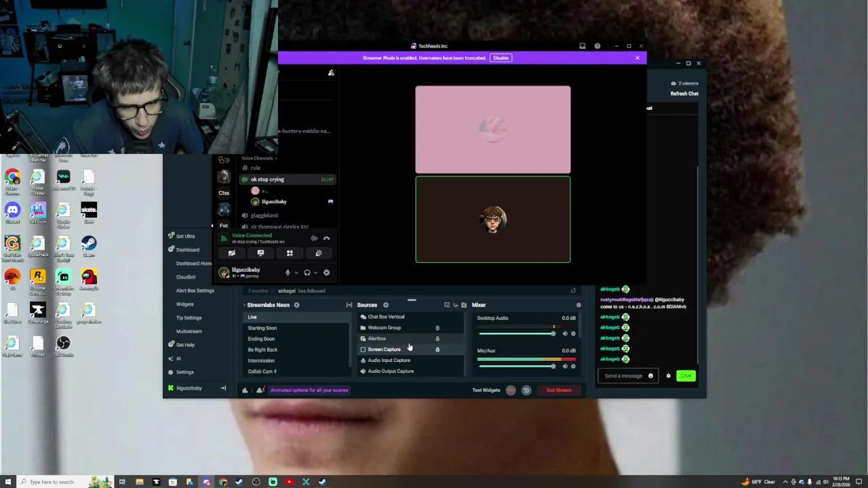Image resolution: width=868 pixels, height=488 pixels.
Task: Adjust Desktop Audio volume slider
Action: pos(517,333)
